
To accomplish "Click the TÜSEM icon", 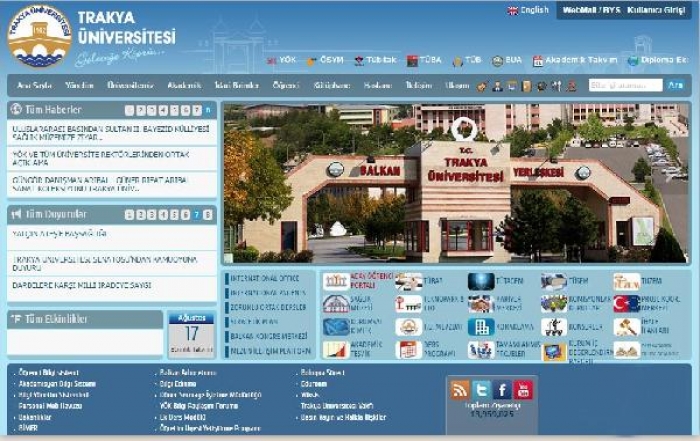I will pos(554,282).
